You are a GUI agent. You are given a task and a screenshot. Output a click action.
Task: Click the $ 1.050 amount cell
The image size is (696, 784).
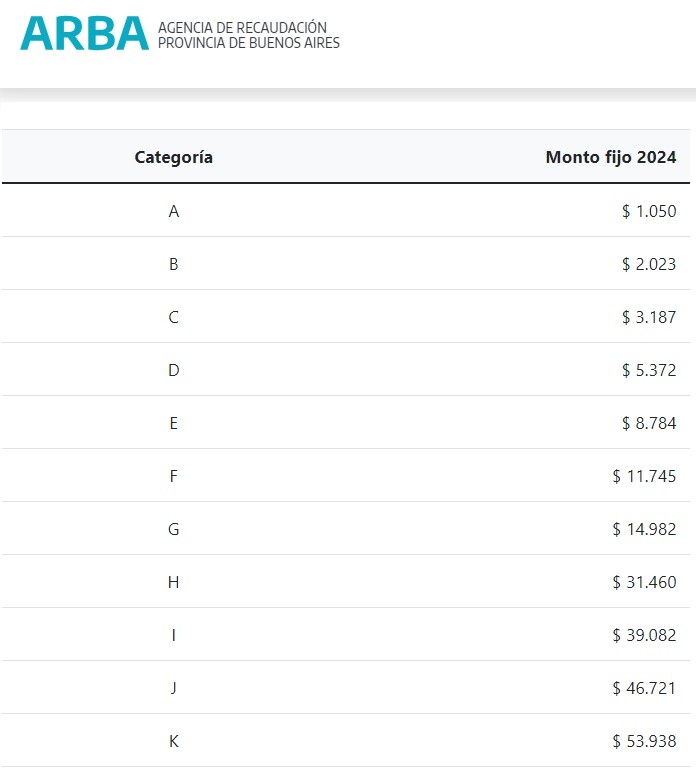(x=648, y=211)
